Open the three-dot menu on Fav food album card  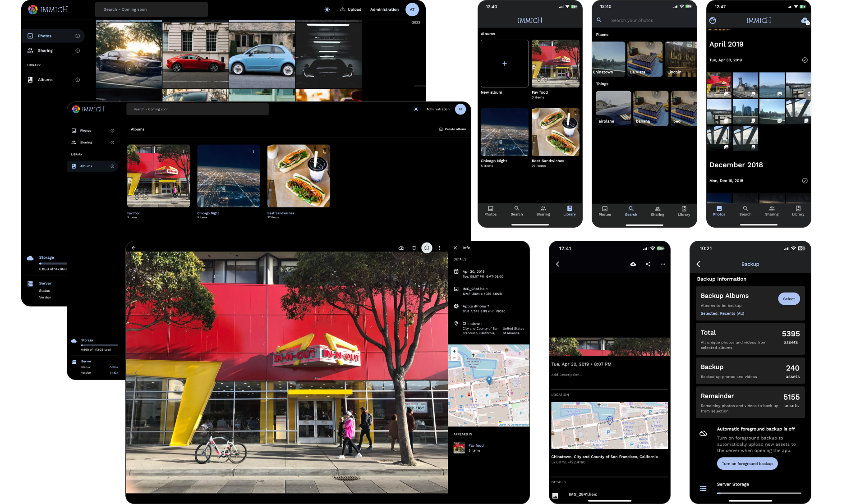[183, 151]
